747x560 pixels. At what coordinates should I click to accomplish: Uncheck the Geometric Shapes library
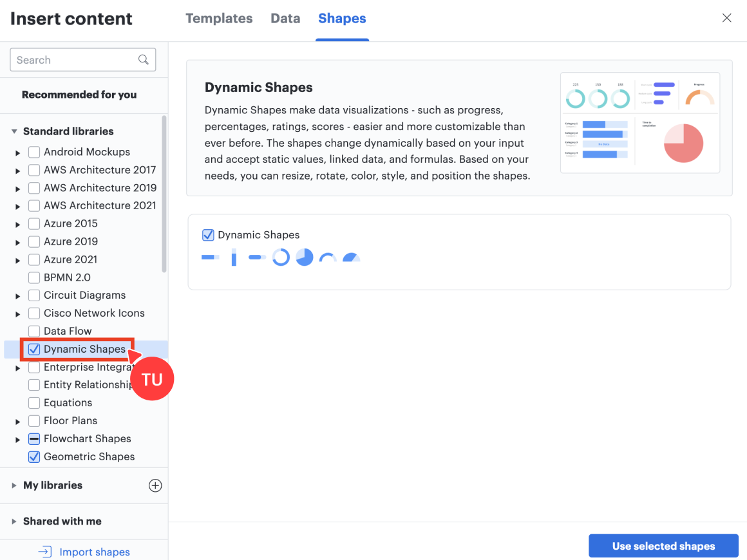(x=35, y=456)
